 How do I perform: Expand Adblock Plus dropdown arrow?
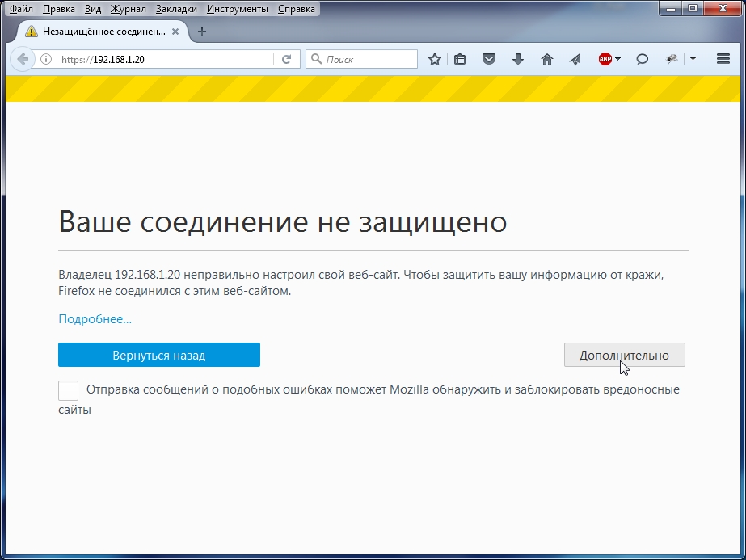tap(618, 59)
